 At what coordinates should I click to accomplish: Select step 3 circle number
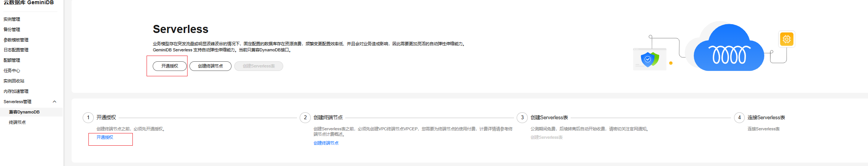pos(522,118)
